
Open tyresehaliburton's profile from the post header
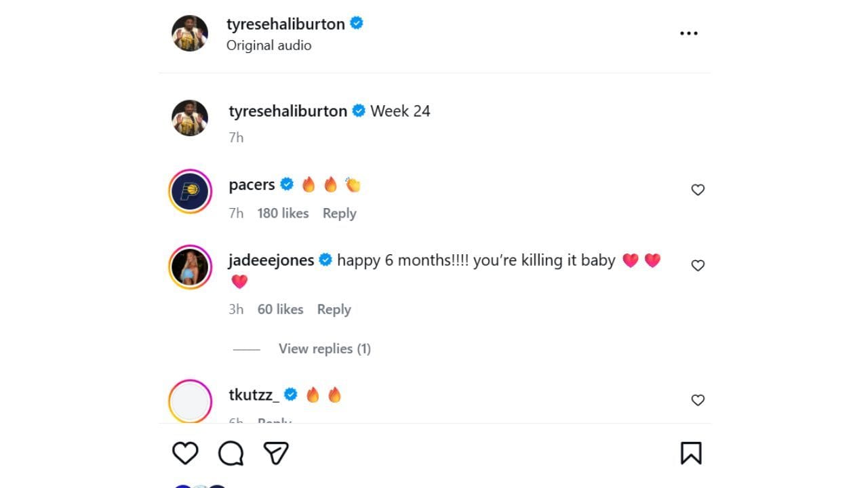click(x=285, y=23)
